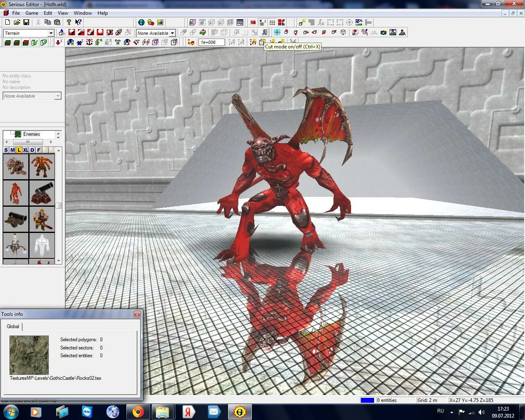Select the dinosaur skull enemy thumbnail

click(x=16, y=167)
